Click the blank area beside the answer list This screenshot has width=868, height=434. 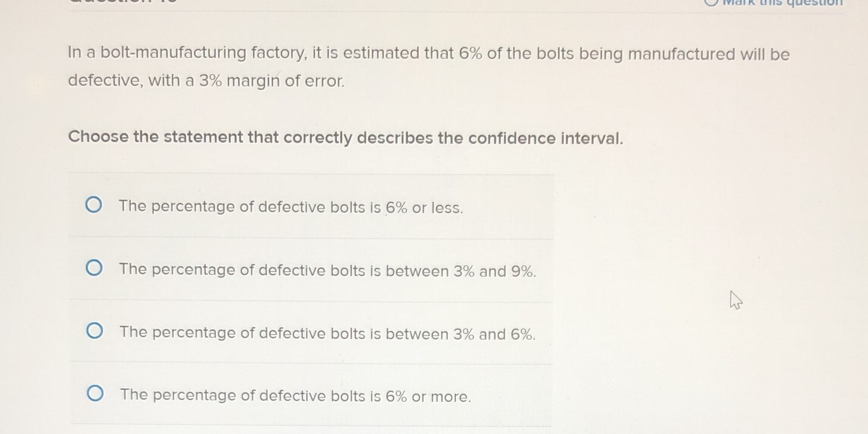point(707,300)
